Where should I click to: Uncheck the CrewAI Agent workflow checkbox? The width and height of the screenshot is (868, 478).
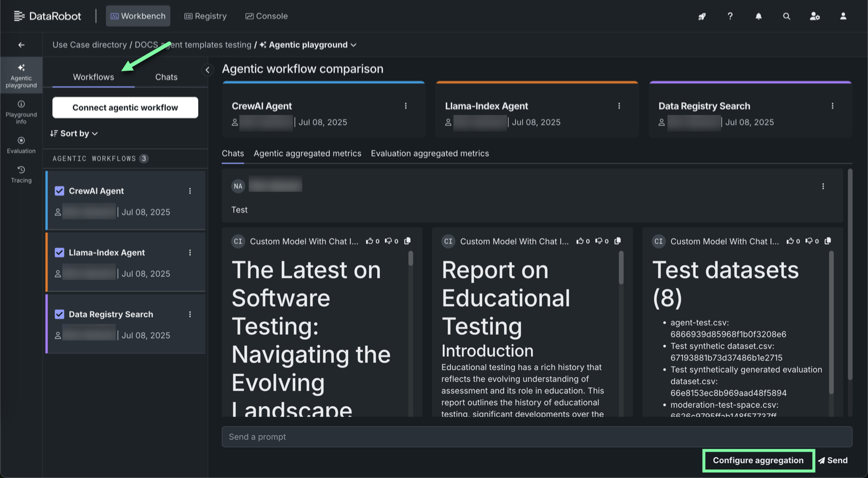(x=59, y=191)
